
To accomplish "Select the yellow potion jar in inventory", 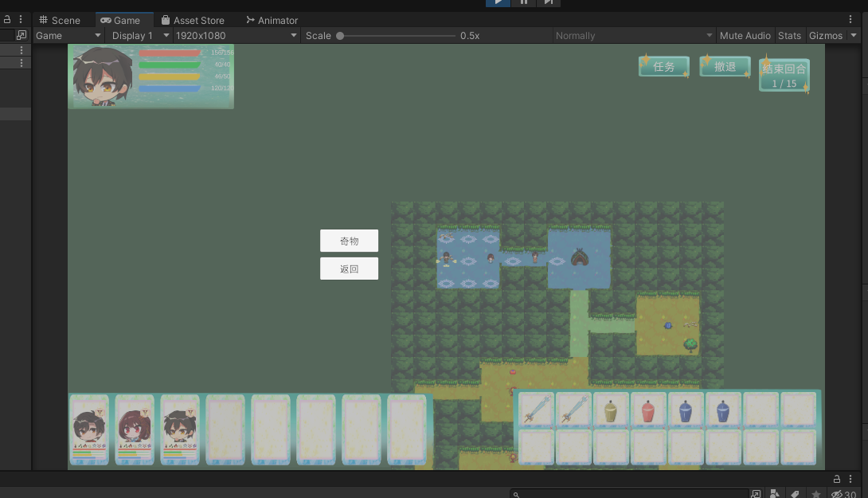I will point(611,410).
